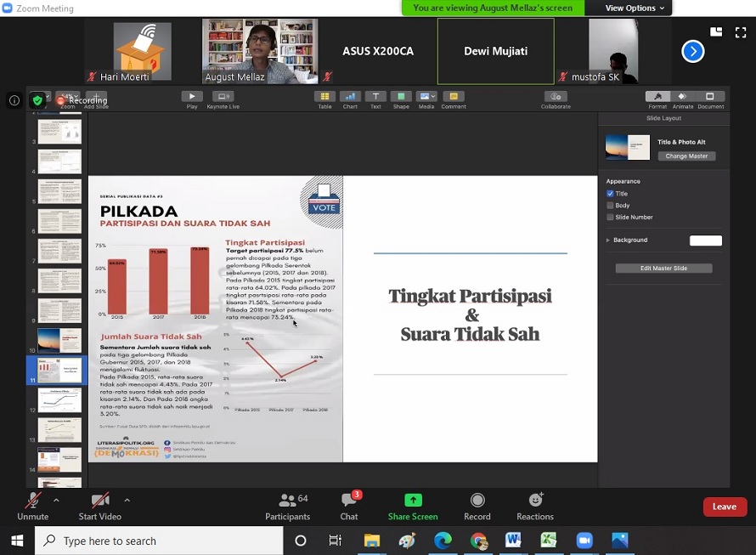Click the Leave meeting button
756x555 pixels.
coord(725,507)
